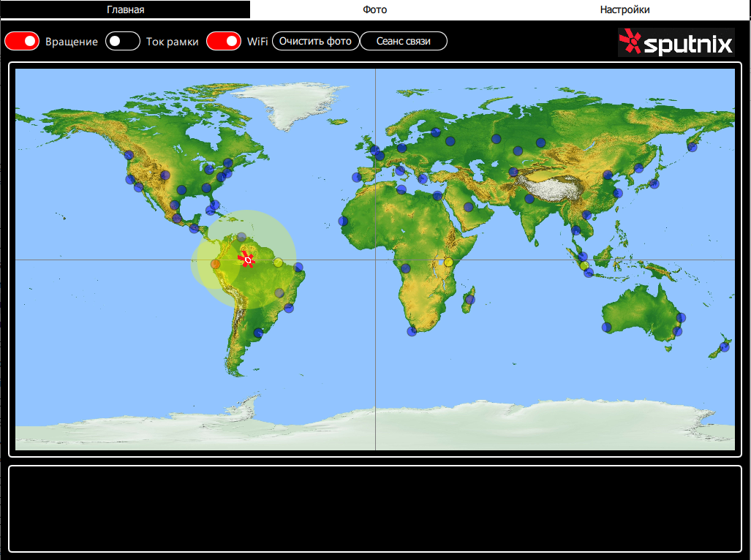The image size is (751, 560).
Task: Start a Сеанс связи session
Action: click(x=403, y=41)
